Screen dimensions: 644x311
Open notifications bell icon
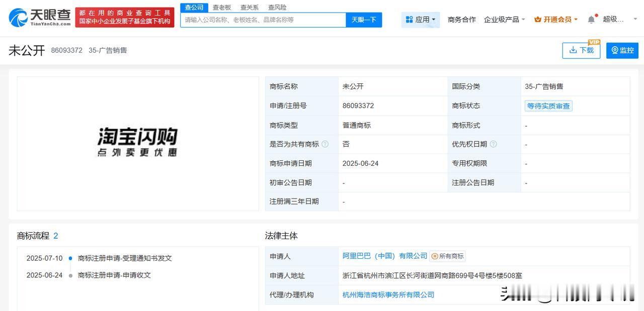point(592,19)
